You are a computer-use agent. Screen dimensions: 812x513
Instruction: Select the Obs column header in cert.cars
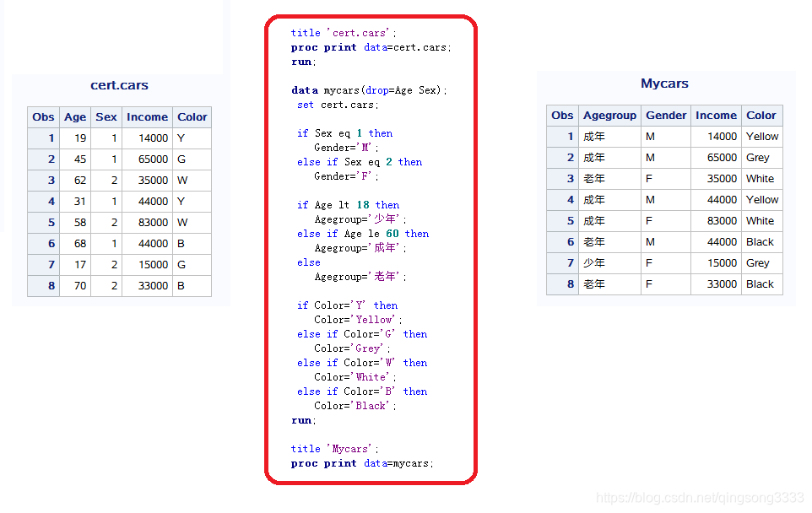tap(43, 116)
